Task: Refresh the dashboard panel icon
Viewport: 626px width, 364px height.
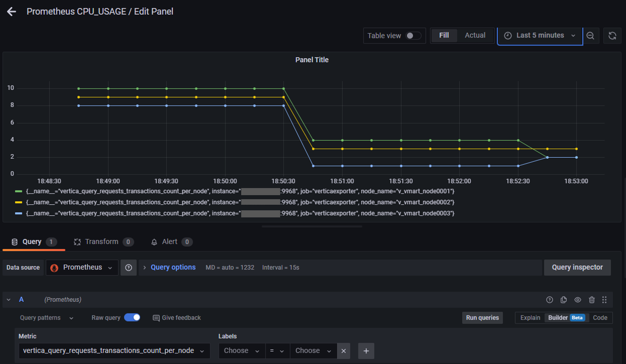Action: click(x=612, y=35)
